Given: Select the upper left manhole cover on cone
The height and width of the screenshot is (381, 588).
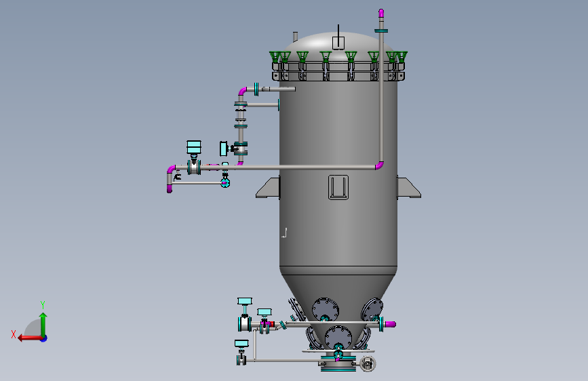Looking at the screenshot, I should click(x=325, y=309).
